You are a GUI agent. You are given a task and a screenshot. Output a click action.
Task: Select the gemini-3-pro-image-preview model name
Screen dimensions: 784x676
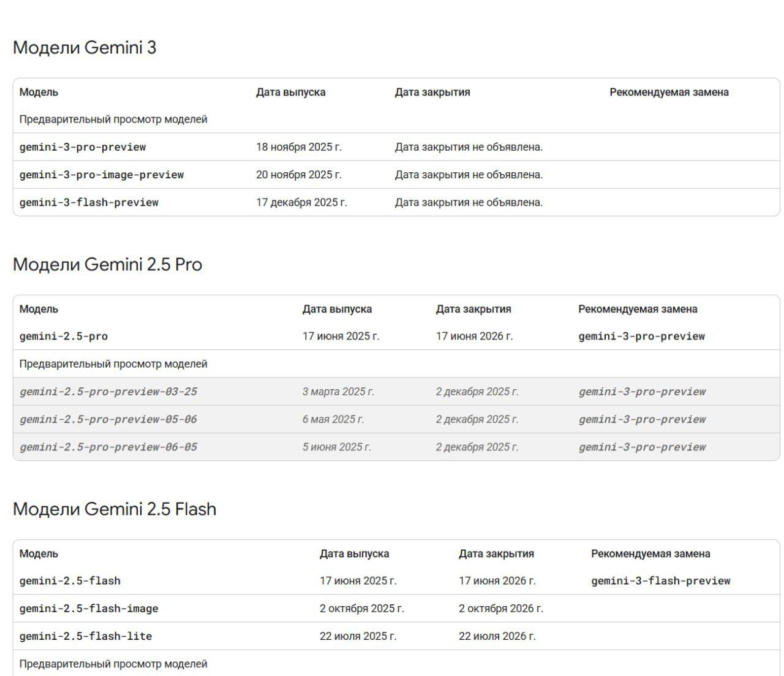102,175
